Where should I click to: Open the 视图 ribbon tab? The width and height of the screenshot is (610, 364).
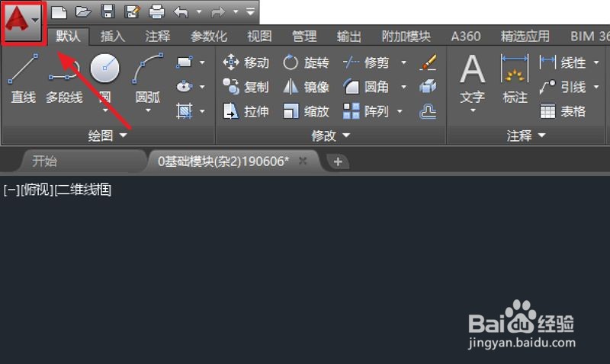[259, 36]
